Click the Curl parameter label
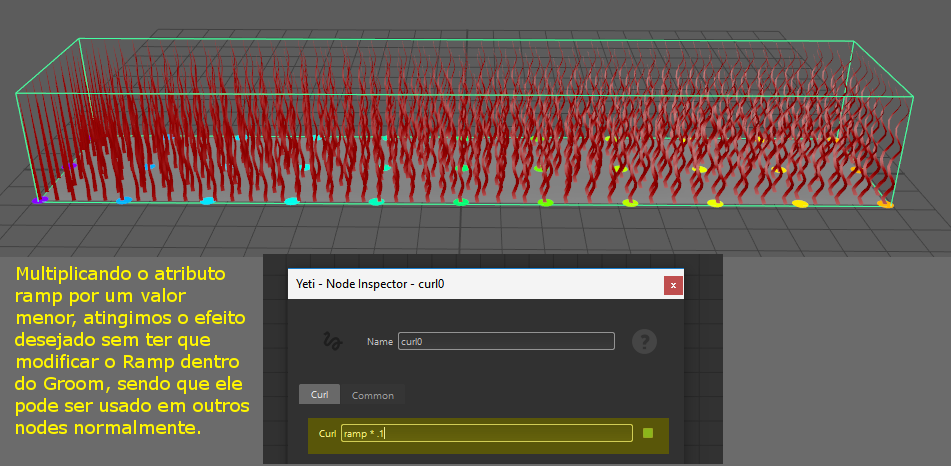This screenshot has width=951, height=466. (326, 434)
